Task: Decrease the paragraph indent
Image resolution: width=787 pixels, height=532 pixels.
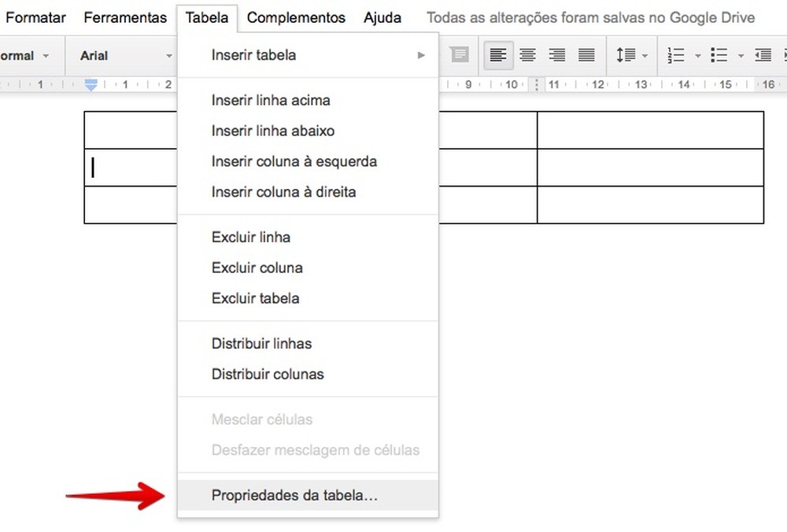Action: tap(762, 55)
